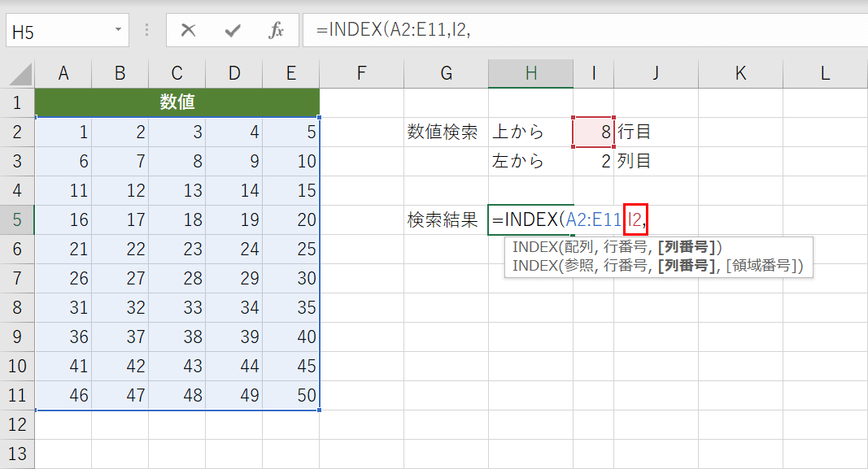Image resolution: width=868 pixels, height=469 pixels.
Task: Click the 数値検索 label cell
Action: [446, 131]
